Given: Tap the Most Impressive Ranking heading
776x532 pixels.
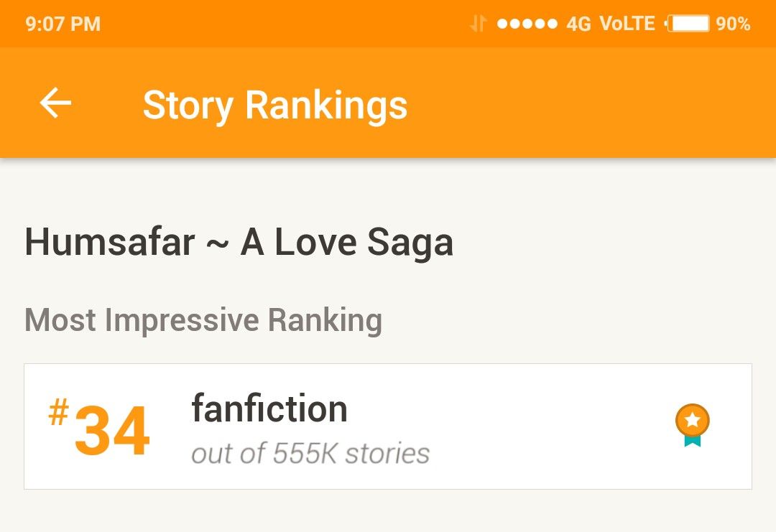Looking at the screenshot, I should click(203, 320).
